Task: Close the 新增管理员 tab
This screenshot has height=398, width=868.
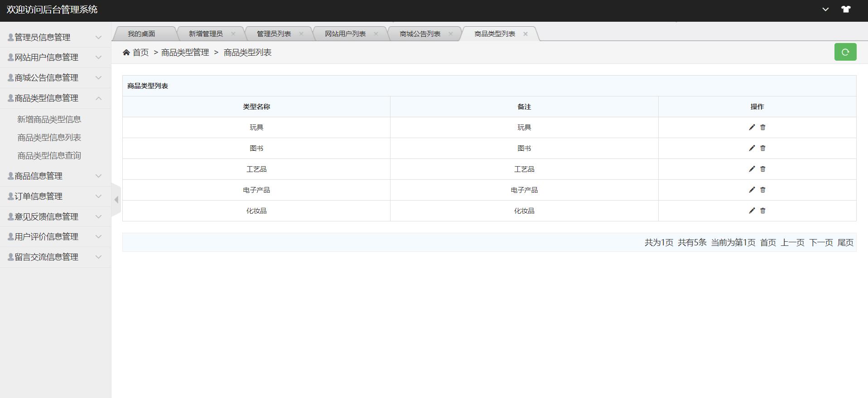Action: coord(233,34)
